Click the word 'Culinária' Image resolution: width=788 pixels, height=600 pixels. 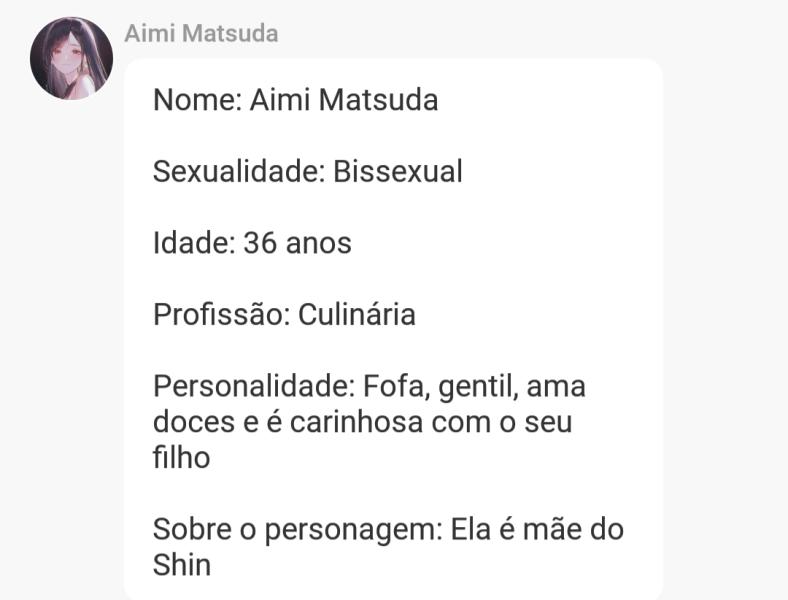coord(357,315)
